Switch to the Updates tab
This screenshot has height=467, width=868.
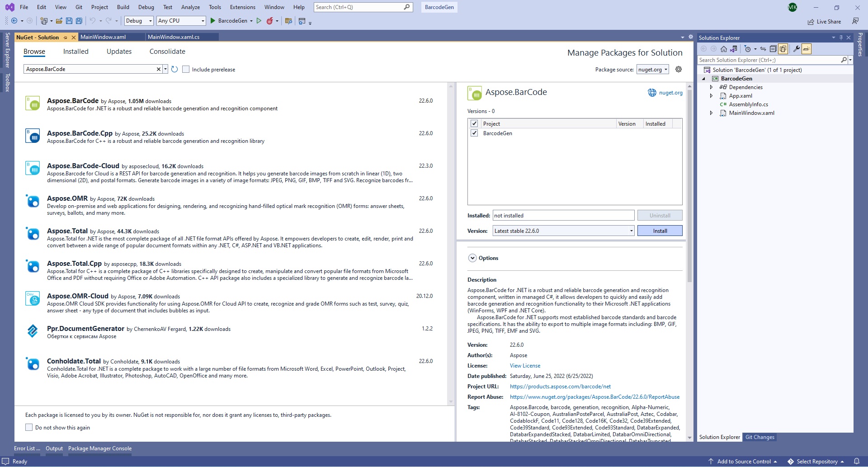(119, 51)
